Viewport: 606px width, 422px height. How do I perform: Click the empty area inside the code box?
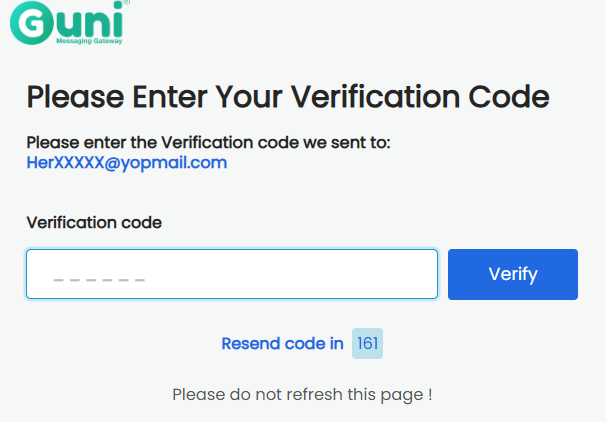290,274
